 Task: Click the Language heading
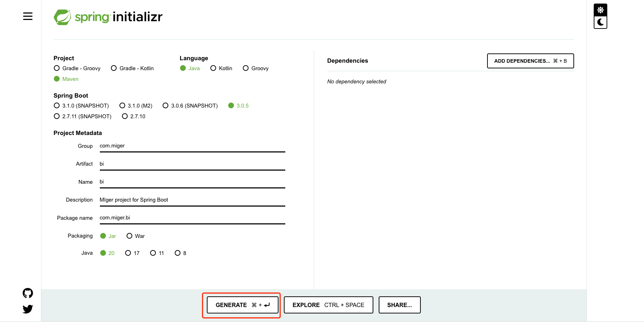194,58
